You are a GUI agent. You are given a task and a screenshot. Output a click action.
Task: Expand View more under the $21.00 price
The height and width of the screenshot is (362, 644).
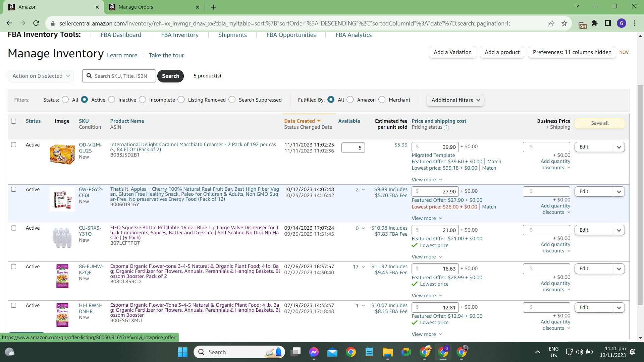[x=427, y=257]
